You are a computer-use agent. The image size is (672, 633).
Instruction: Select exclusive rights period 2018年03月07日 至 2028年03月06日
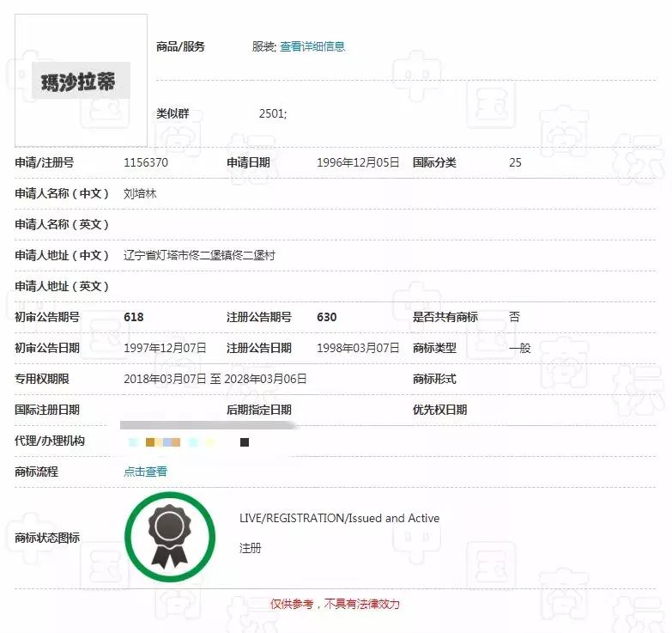(215, 379)
